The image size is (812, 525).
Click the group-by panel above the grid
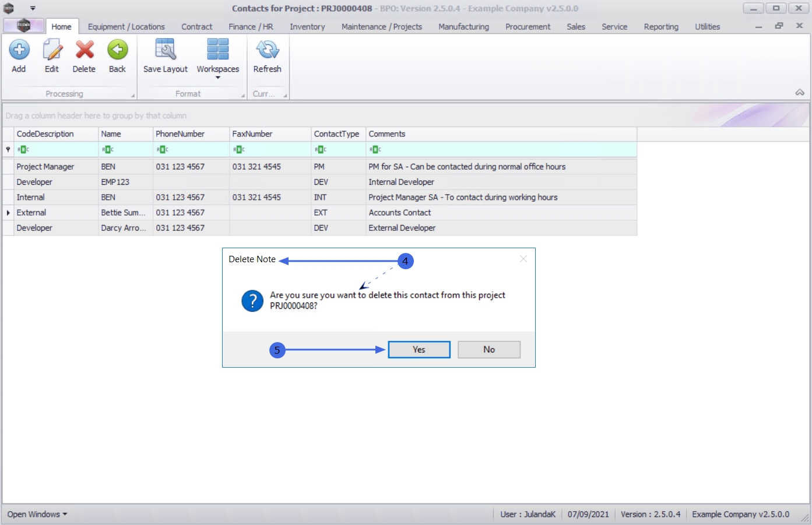tap(406, 115)
